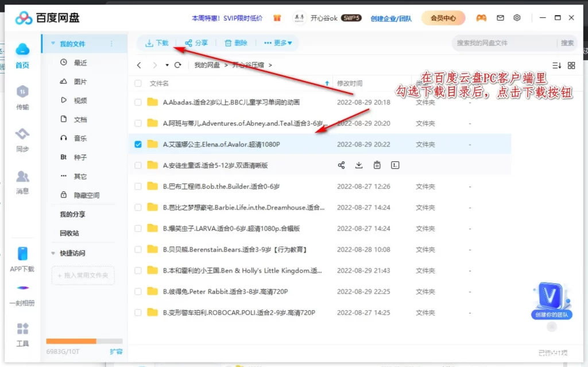The height and width of the screenshot is (367, 588).
Task: Open the 工具 tools section
Action: tap(22, 335)
